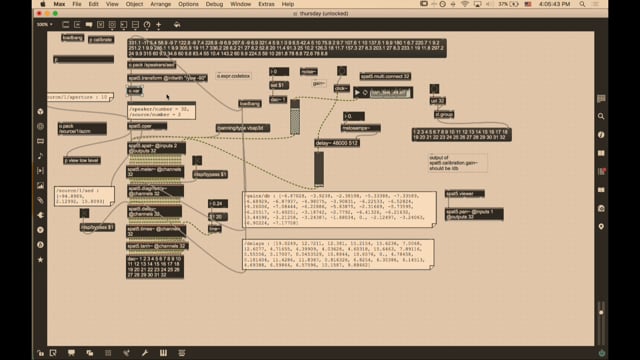Image resolution: width=640 pixels, height=360 pixels.
Task: Toggle the box above the click~ object
Action: (x=342, y=71)
